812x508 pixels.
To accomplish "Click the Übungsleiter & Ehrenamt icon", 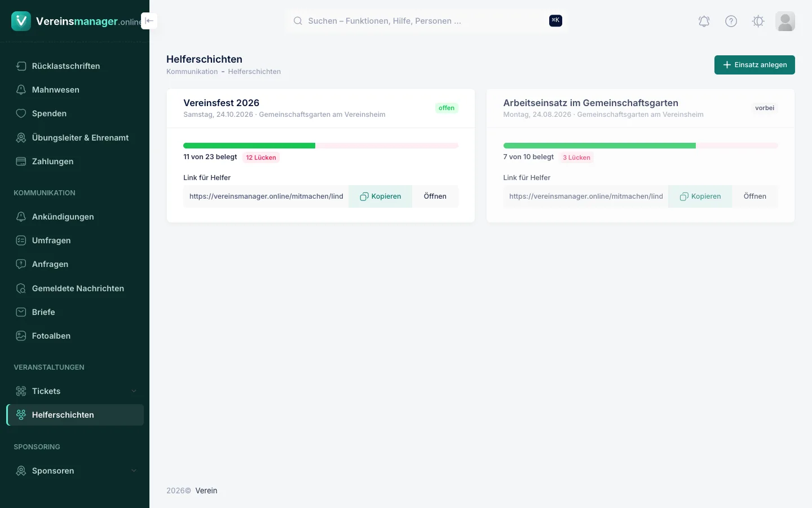I will [21, 138].
